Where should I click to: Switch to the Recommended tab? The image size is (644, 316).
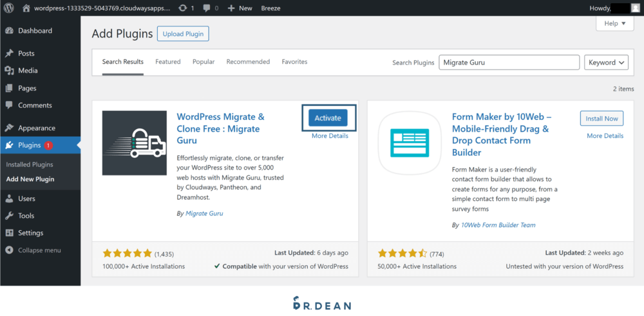coord(248,62)
